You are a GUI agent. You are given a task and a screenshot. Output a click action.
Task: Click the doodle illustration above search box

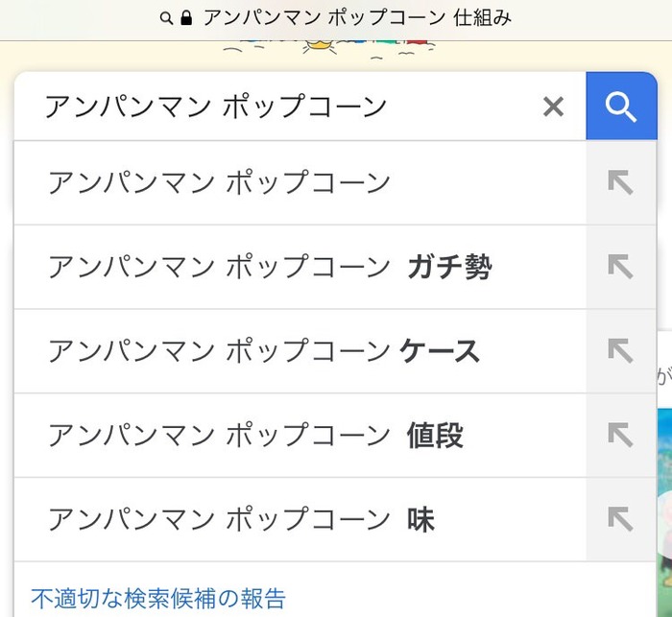pyautogui.click(x=329, y=49)
